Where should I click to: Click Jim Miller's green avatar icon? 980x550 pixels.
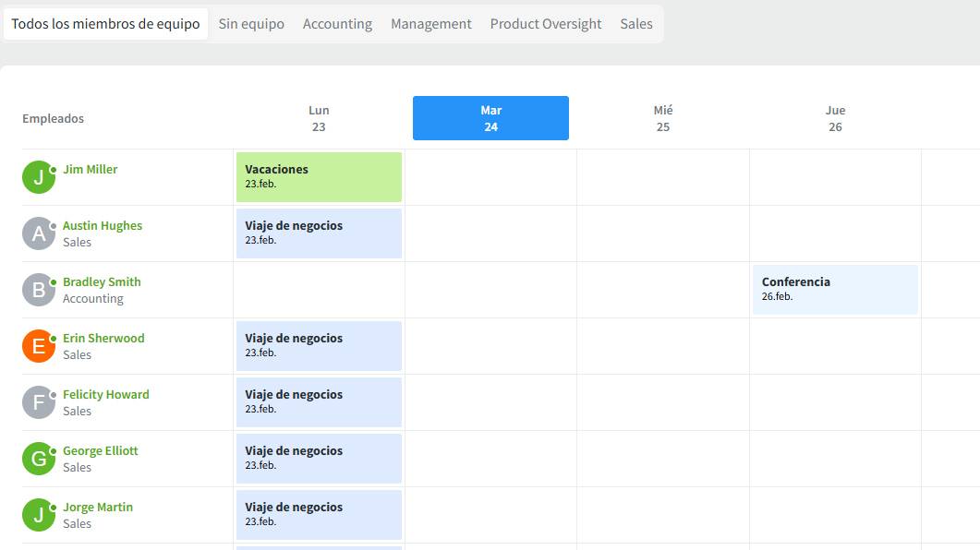(x=39, y=177)
